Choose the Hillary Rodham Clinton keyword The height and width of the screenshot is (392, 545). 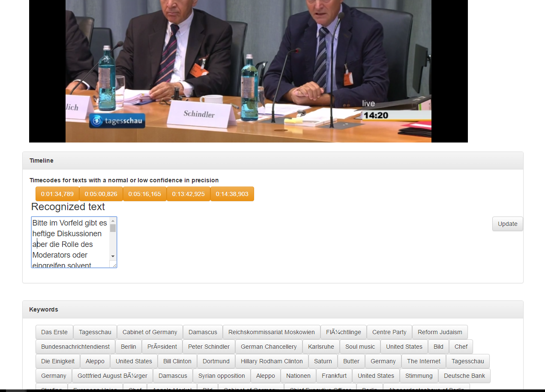coord(272,361)
